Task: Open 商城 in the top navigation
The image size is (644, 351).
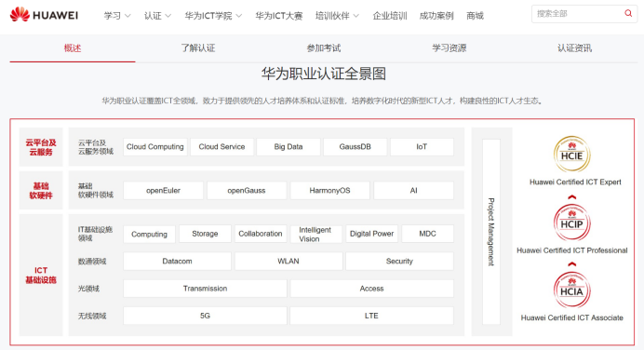Action: [475, 16]
